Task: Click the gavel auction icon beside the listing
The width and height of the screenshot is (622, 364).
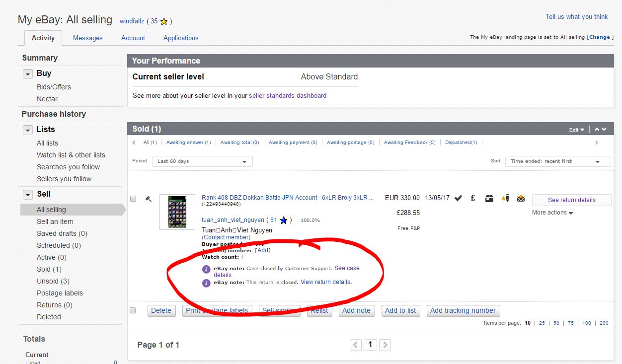Action: (148, 199)
